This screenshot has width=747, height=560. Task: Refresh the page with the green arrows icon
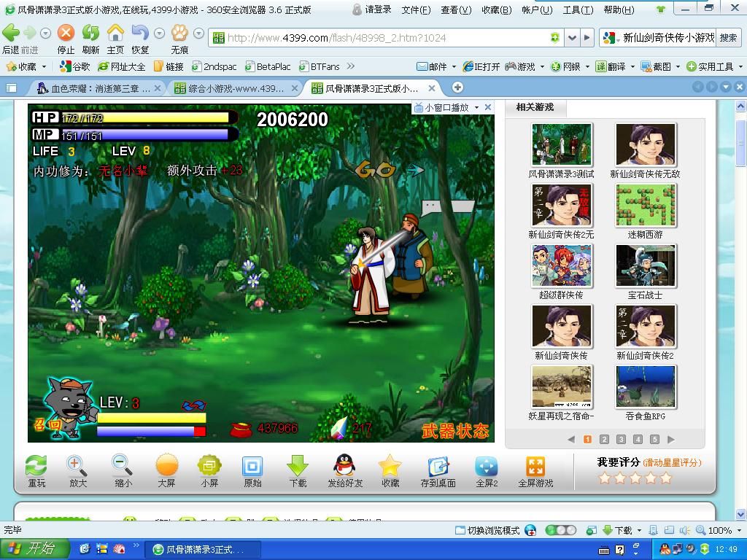[90, 33]
